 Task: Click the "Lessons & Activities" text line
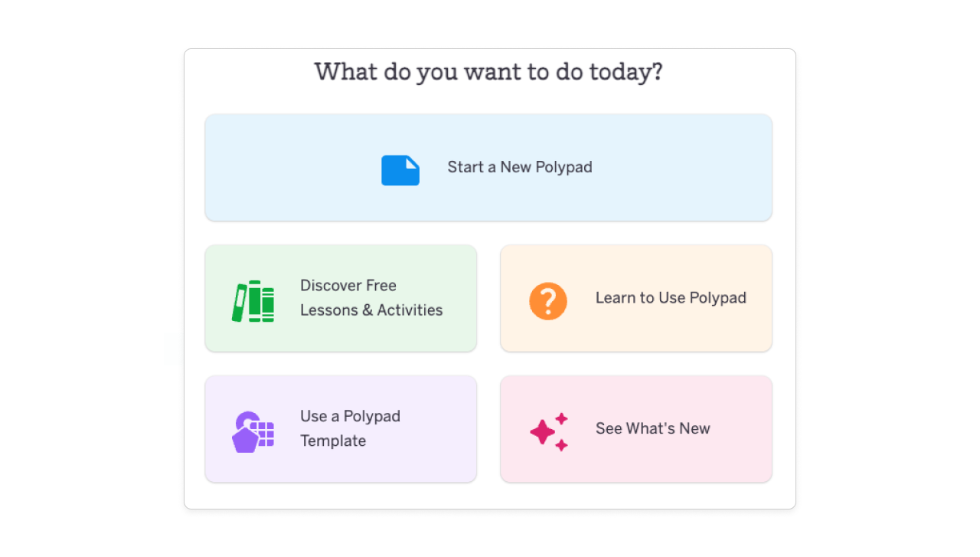[371, 310]
